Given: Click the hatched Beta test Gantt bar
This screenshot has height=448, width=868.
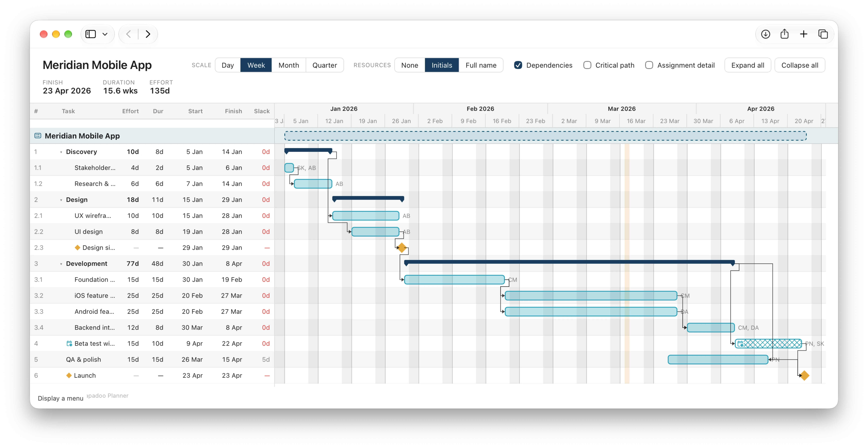Looking at the screenshot, I should (x=768, y=343).
